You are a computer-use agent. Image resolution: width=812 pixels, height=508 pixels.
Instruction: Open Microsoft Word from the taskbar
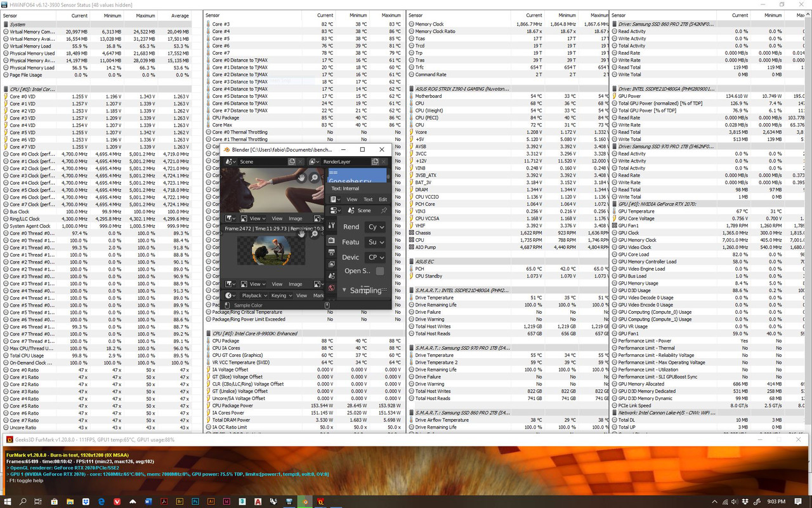(x=148, y=501)
